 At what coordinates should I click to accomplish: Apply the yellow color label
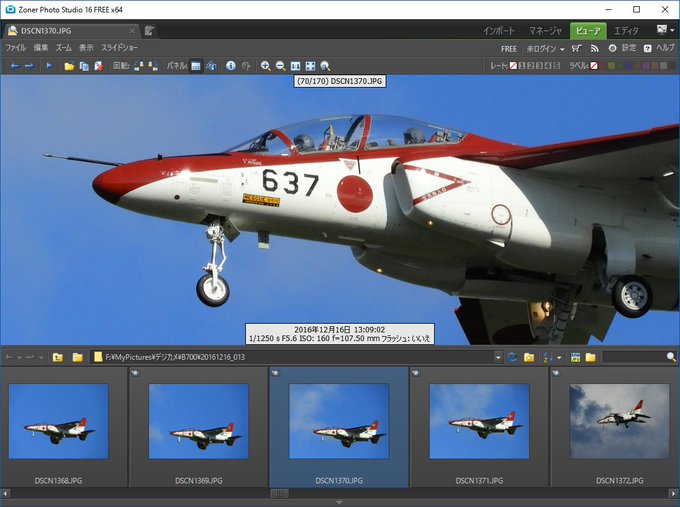(x=611, y=66)
